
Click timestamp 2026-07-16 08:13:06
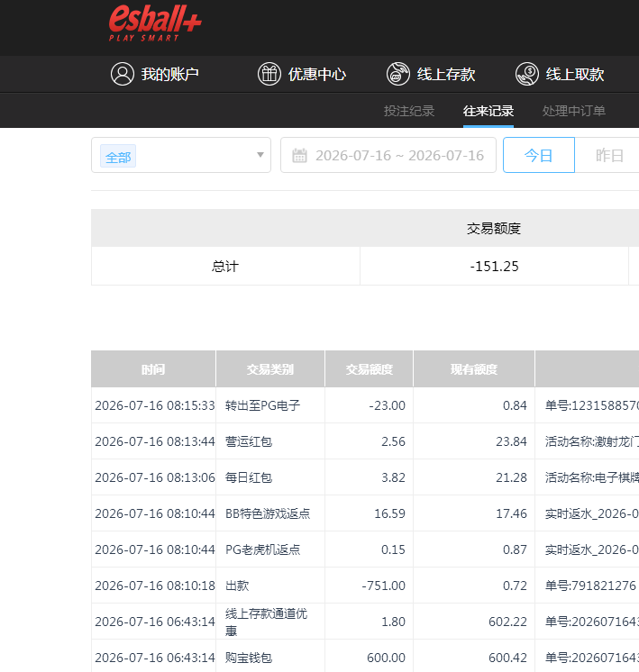[155, 477]
